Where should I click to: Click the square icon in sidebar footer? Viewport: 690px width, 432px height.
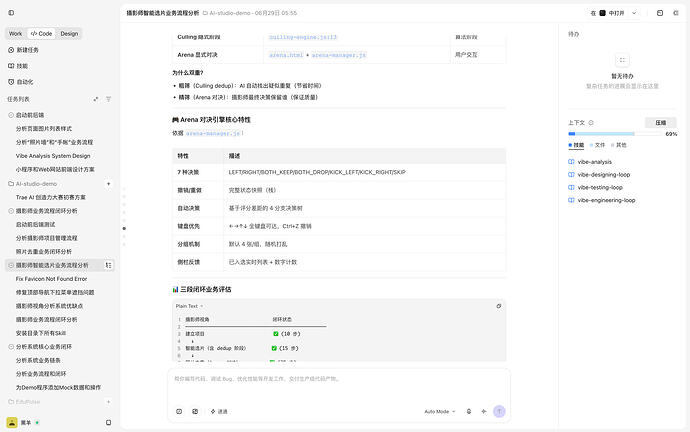[x=108, y=422]
